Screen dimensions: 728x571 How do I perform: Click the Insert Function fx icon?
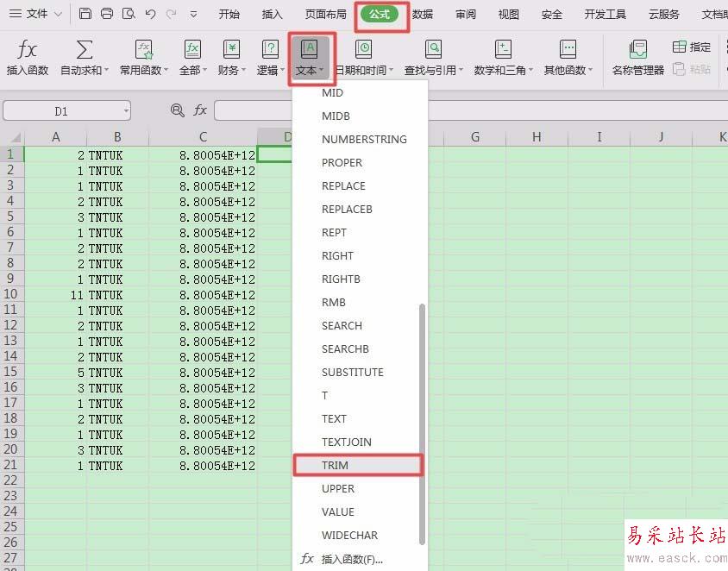click(x=27, y=49)
